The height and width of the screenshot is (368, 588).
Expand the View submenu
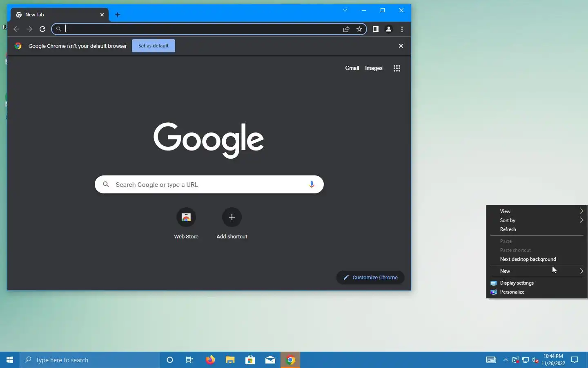click(537, 211)
